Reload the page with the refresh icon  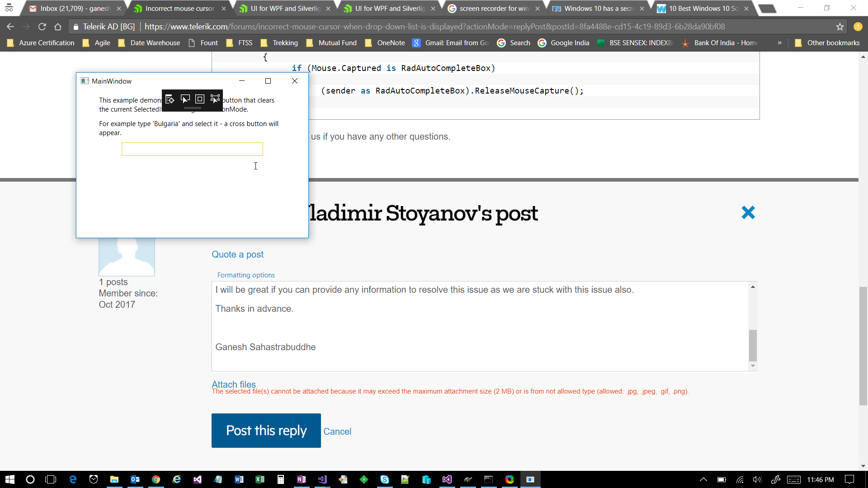[x=42, y=27]
